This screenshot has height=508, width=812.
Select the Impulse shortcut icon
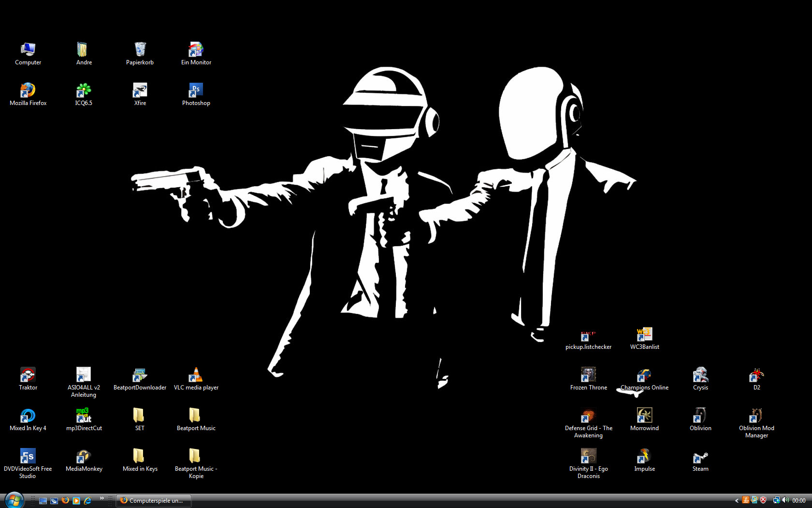tap(644, 460)
